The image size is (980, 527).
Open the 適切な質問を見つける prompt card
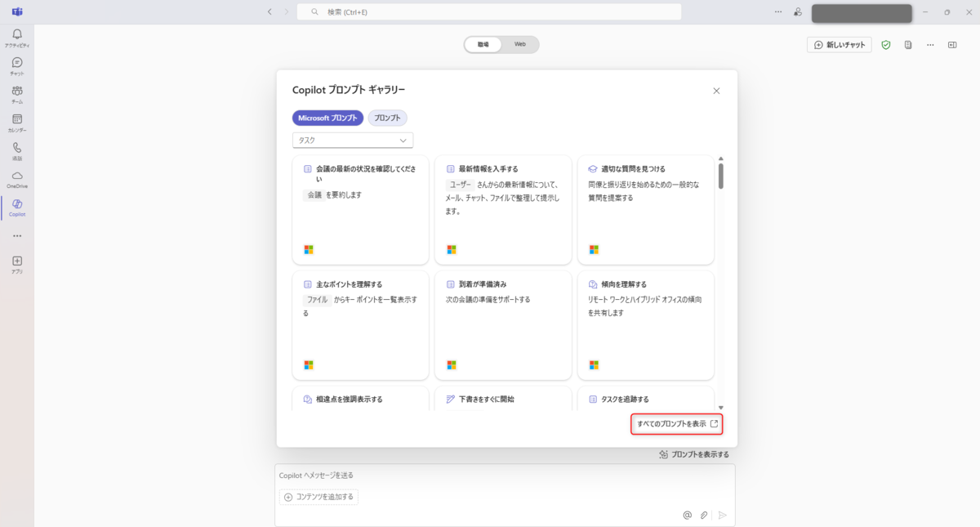pyautogui.click(x=646, y=210)
